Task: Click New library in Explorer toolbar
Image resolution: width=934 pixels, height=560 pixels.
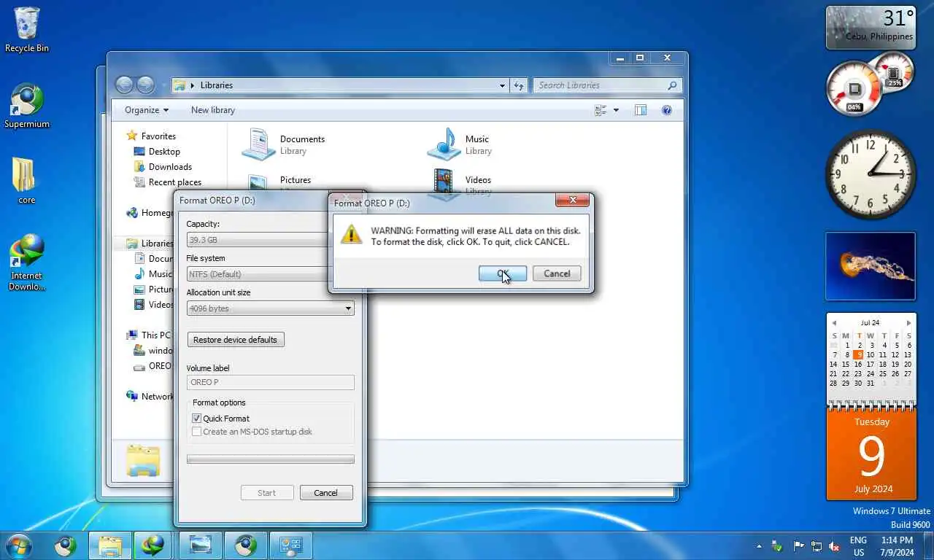Action: 213,110
